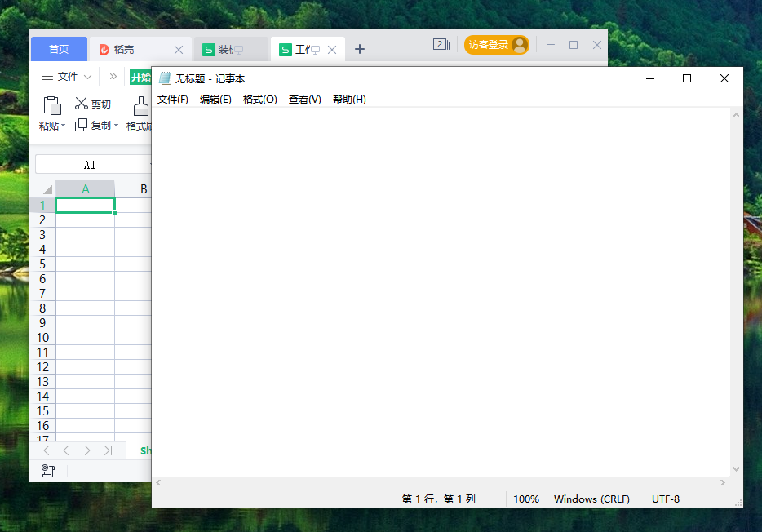Open the window count indicator icon

(x=441, y=45)
